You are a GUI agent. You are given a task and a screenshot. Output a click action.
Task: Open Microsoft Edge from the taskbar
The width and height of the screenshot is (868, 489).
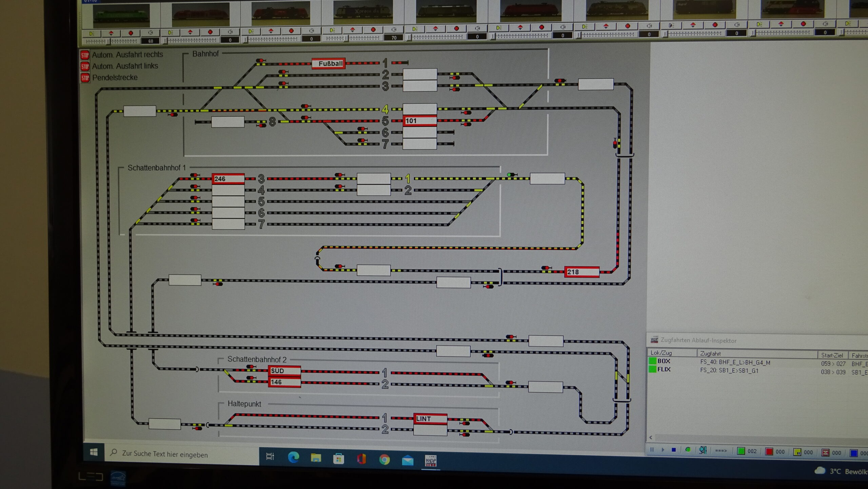pos(293,457)
